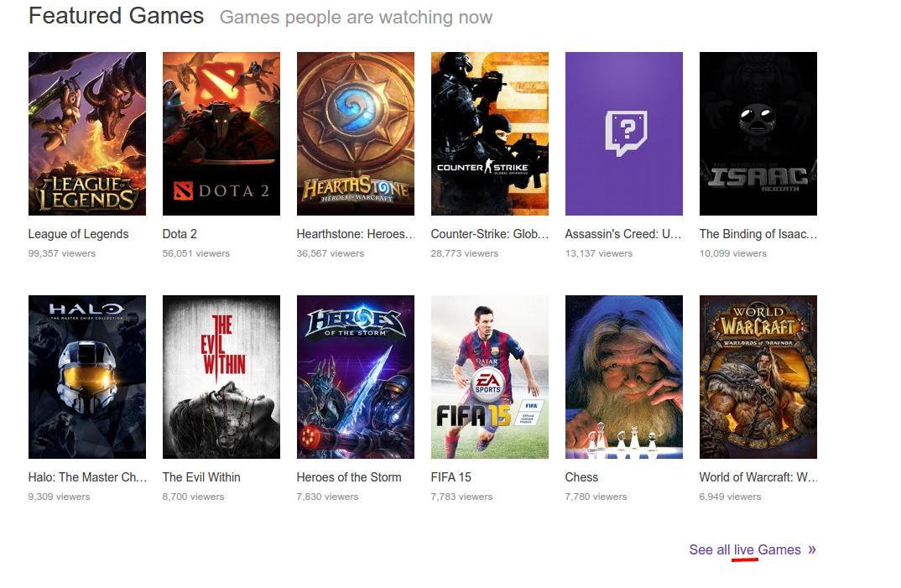Click the Halo: The Master Ch... title link
Viewport: 901px width, 588px height.
click(87, 477)
